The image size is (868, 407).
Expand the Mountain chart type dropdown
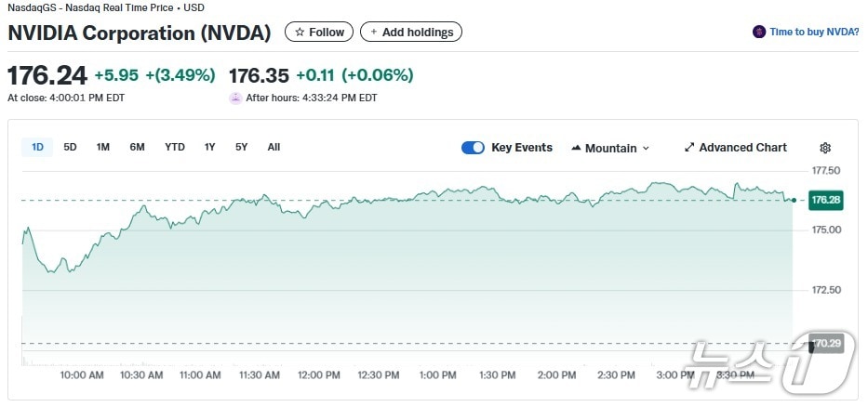click(x=646, y=148)
